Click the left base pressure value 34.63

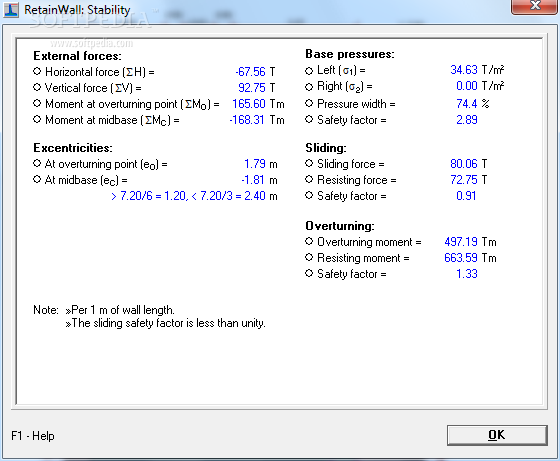click(x=464, y=70)
